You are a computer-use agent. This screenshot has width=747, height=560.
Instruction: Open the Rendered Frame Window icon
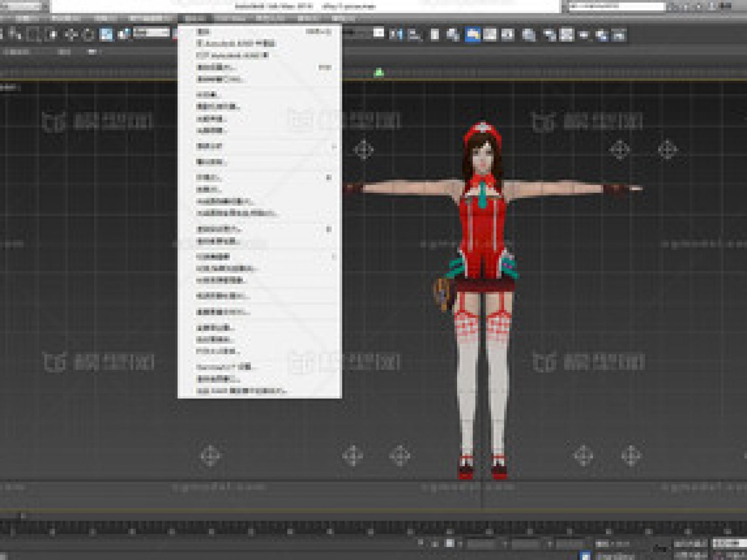click(566, 35)
